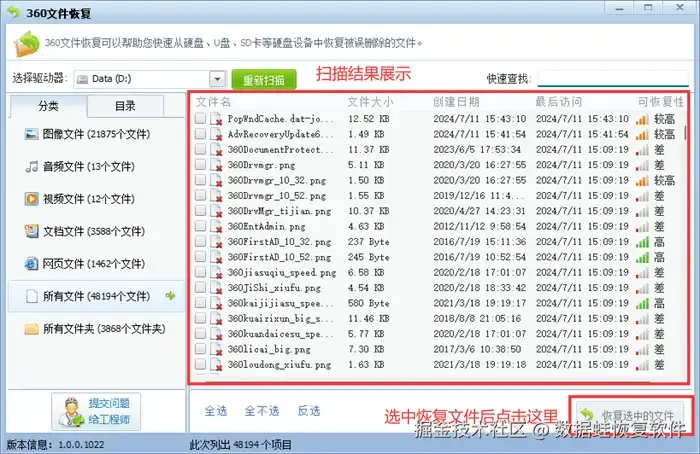Click 2012/11/12 9:58:54 creation date cell
This screenshot has height=454, width=700.
pyautogui.click(x=479, y=226)
